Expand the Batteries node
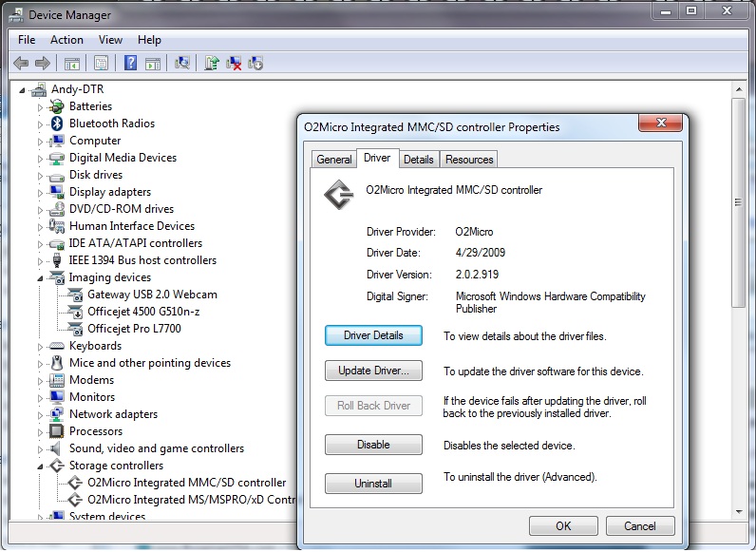The width and height of the screenshot is (756, 552). (40, 107)
